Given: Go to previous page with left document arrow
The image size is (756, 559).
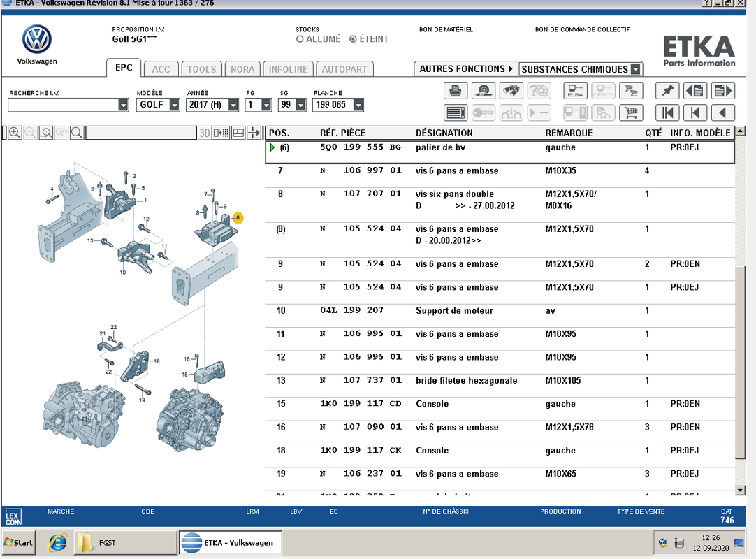Looking at the screenshot, I should pos(695,91).
